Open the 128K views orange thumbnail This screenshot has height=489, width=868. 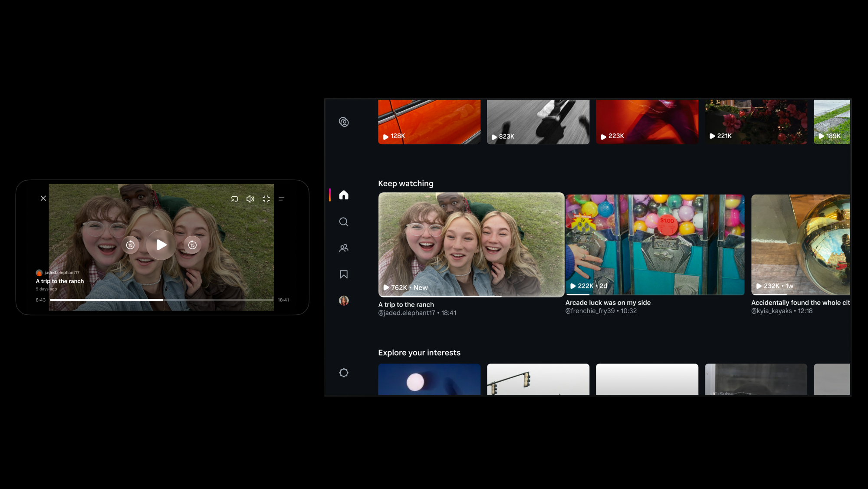429,122
